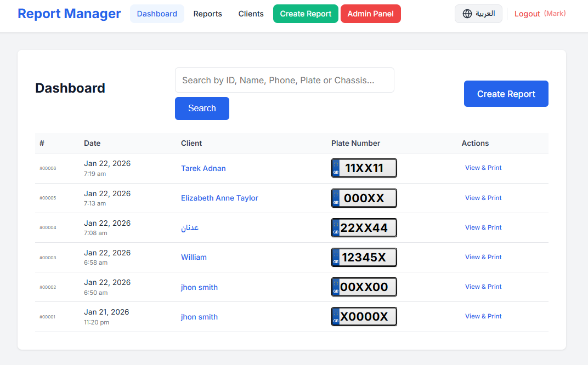This screenshot has height=365, width=588.
Task: Click the Report Manager logo
Action: [69, 13]
